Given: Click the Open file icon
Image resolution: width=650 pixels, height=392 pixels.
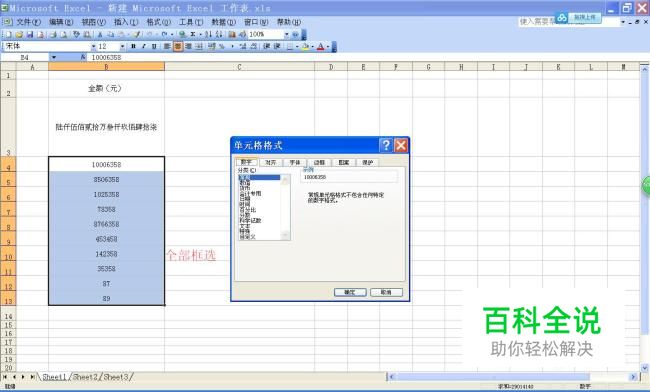Looking at the screenshot, I should pos(19,34).
